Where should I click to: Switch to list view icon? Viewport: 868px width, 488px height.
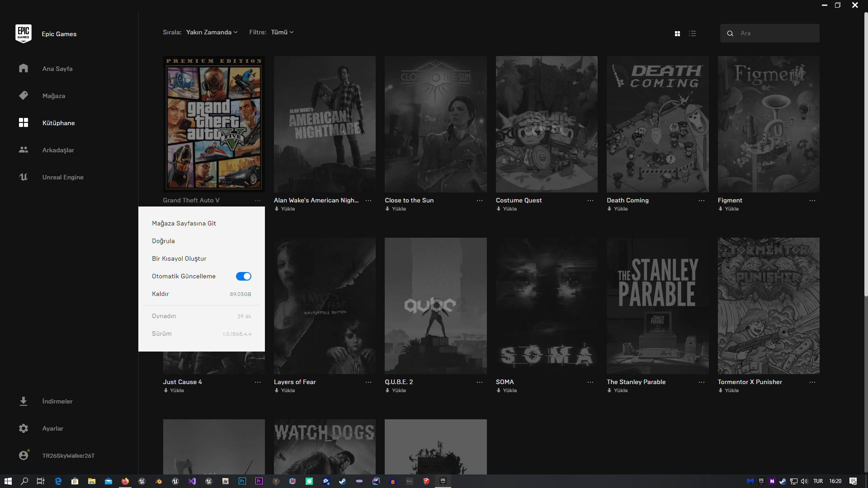tap(692, 33)
